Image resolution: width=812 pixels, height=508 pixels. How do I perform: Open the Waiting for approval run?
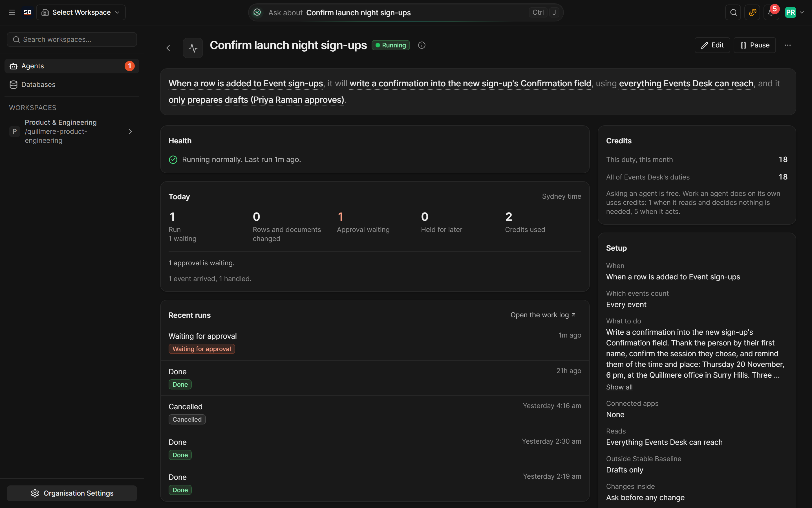tap(375, 342)
